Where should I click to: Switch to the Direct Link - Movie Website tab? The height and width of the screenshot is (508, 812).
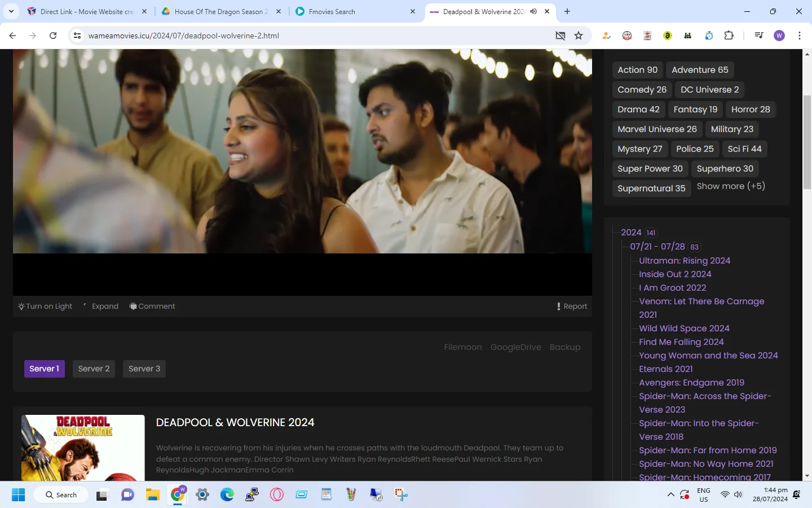click(87, 11)
